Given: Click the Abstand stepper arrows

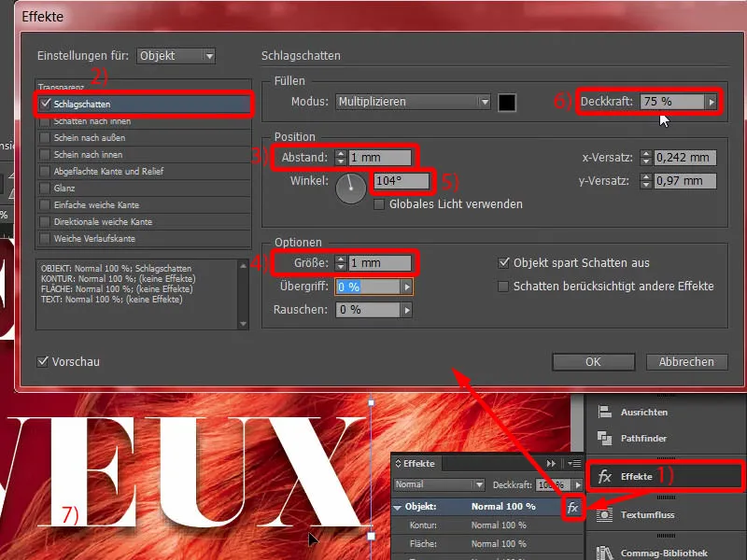Looking at the screenshot, I should pos(340,158).
